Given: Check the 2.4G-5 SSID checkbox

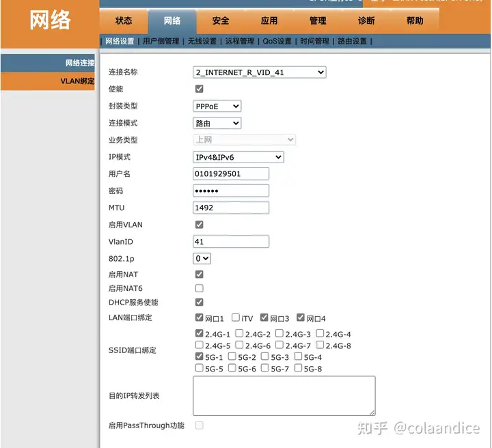Looking at the screenshot, I should click(200, 345).
